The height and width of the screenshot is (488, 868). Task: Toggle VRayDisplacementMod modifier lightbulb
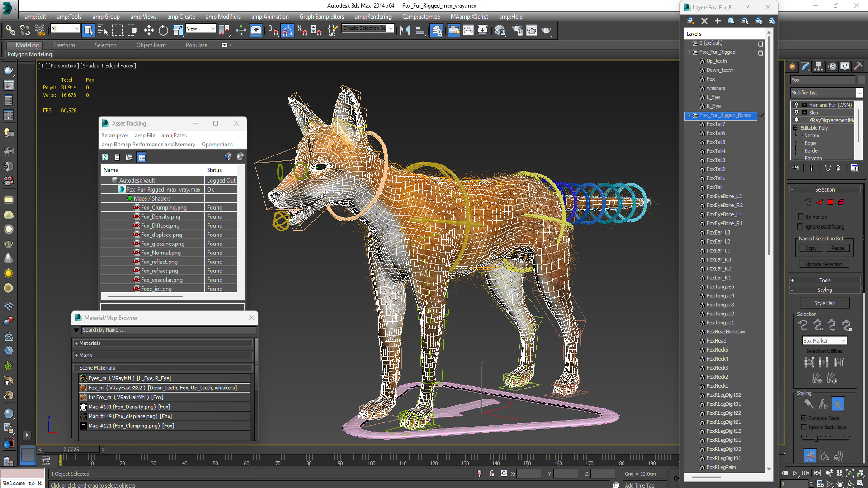[x=797, y=120]
